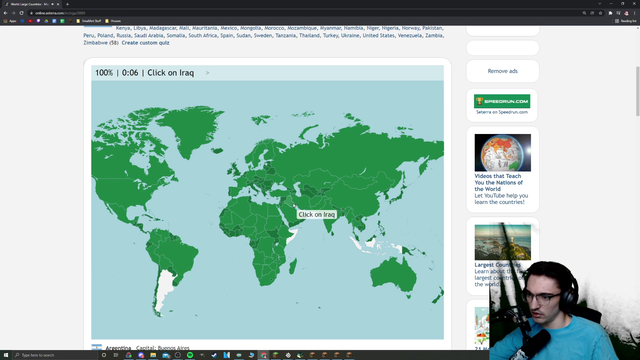Click the Create custom quiz link
Image resolution: width=640 pixels, height=360 pixels.
[145, 43]
